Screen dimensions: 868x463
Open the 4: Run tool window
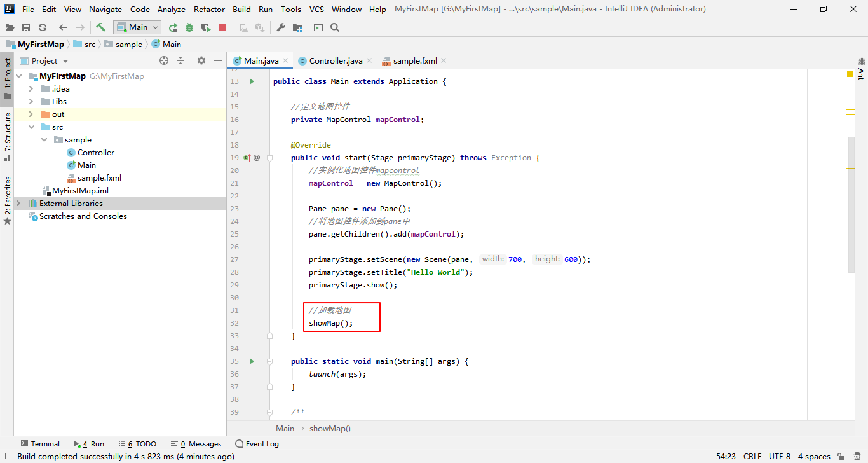pyautogui.click(x=89, y=444)
